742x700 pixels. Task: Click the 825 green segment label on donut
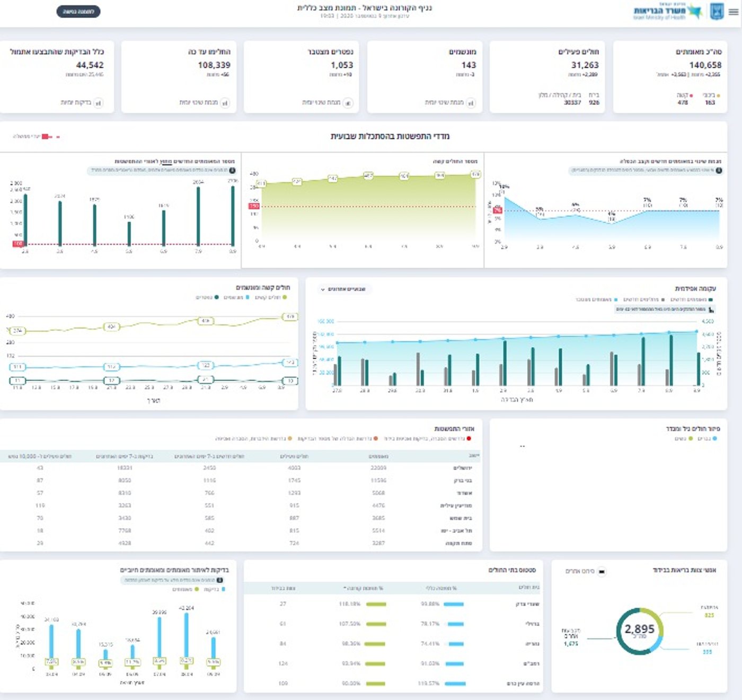709,615
